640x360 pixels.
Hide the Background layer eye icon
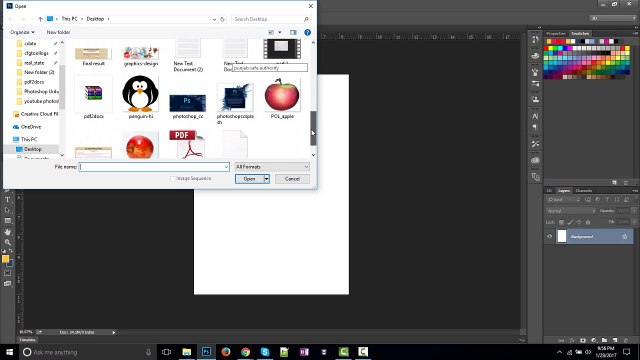[549, 236]
